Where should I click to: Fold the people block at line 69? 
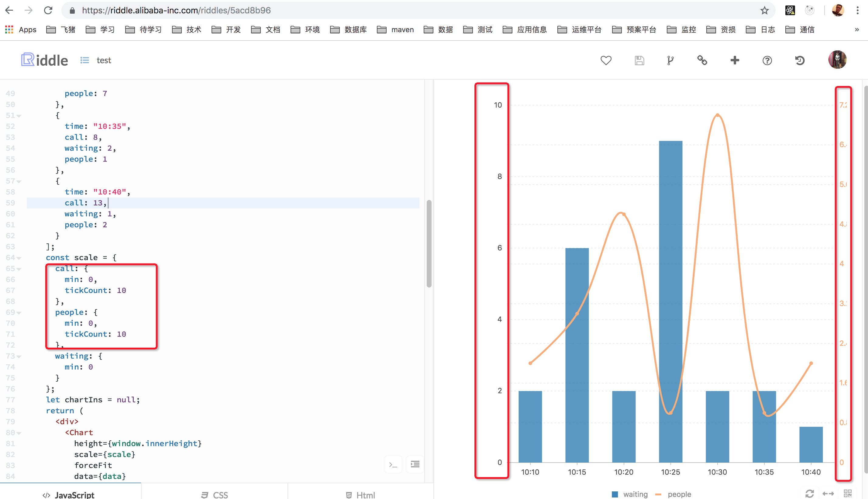[x=19, y=312]
